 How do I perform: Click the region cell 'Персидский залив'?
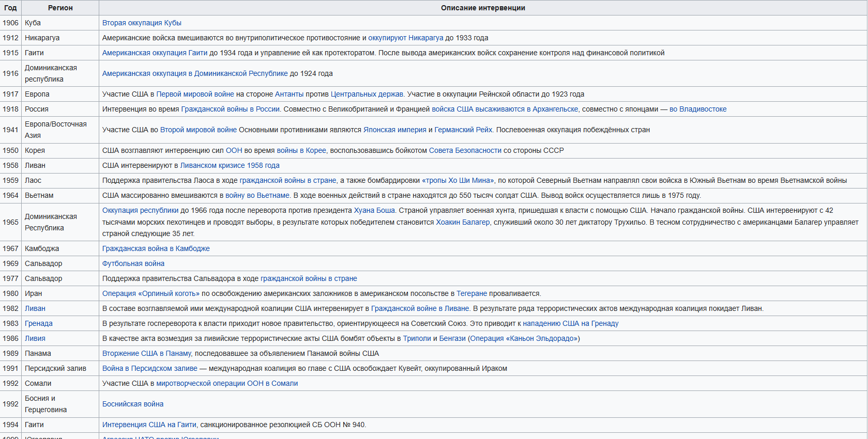coord(60,368)
